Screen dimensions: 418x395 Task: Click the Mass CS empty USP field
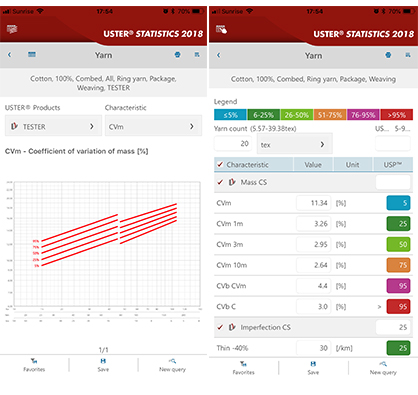[393, 182]
